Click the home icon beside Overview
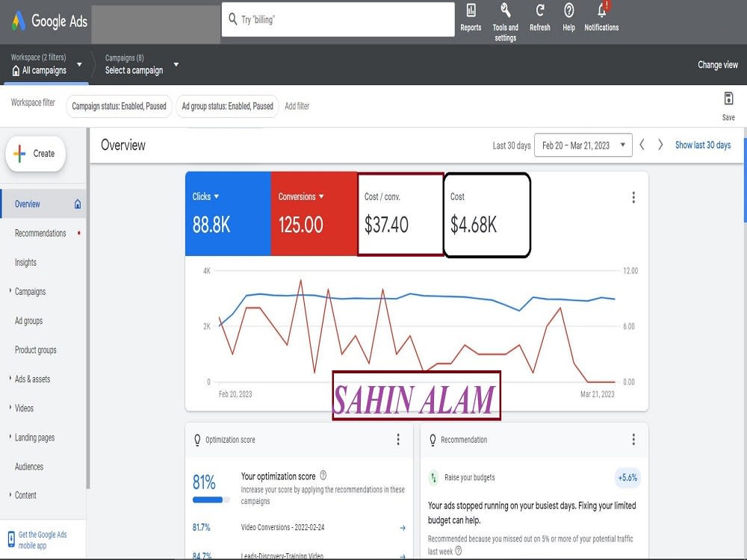Image resolution: width=747 pixels, height=560 pixels. [78, 204]
